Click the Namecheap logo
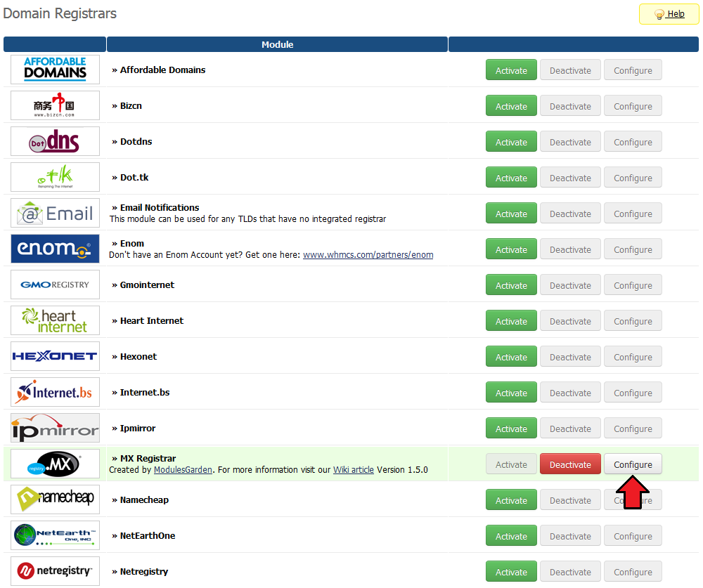 (x=55, y=499)
